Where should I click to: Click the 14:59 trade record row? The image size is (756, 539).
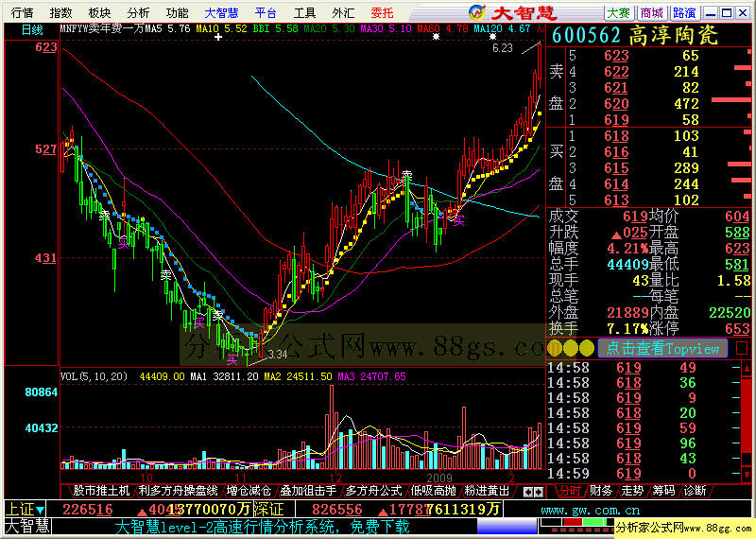(643, 474)
